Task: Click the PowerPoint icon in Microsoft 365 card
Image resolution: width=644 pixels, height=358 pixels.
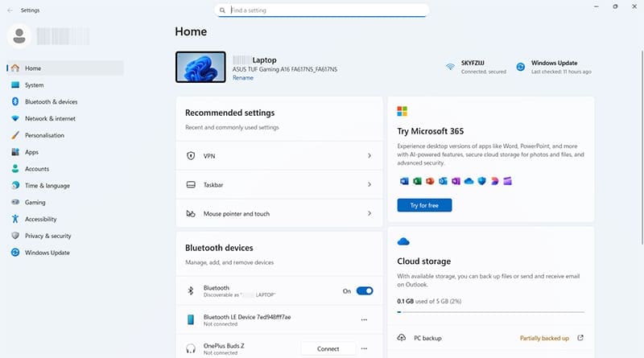Action: 430,181
